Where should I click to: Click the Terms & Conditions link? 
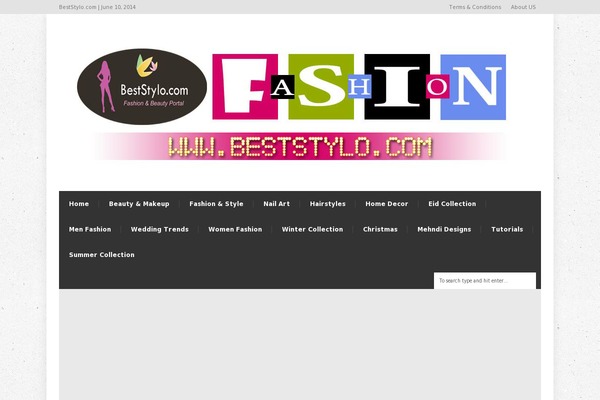(x=475, y=7)
